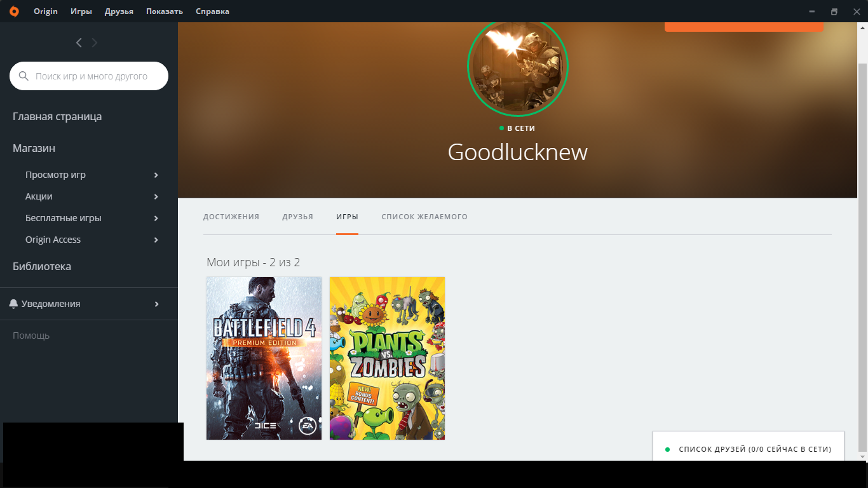This screenshot has height=488, width=868.
Task: Click the search magnifier icon
Action: (24, 76)
